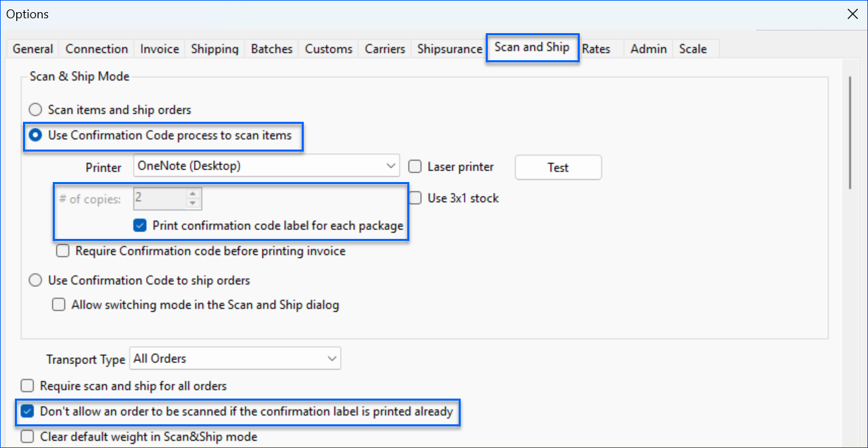The image size is (868, 448).
Task: Go to the Shipsurance tab
Action: point(449,49)
